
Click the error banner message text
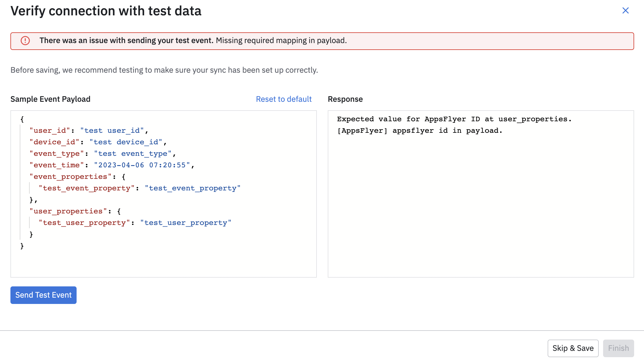pos(193,41)
